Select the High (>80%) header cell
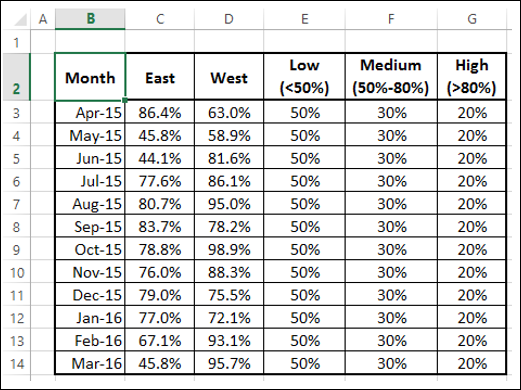The image size is (521, 390). click(x=472, y=77)
